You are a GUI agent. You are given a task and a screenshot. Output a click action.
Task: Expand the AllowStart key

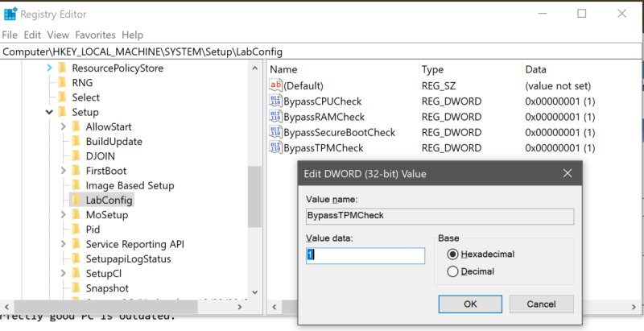(x=63, y=127)
